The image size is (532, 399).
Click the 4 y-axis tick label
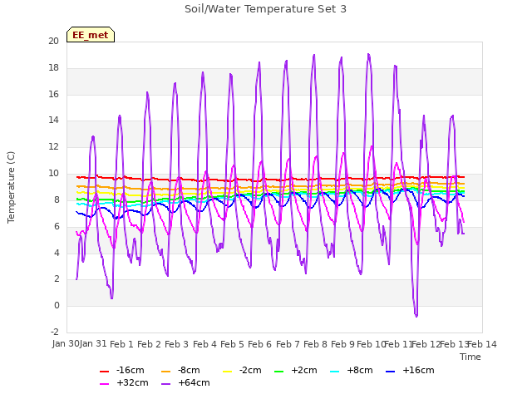[x=57, y=253]
